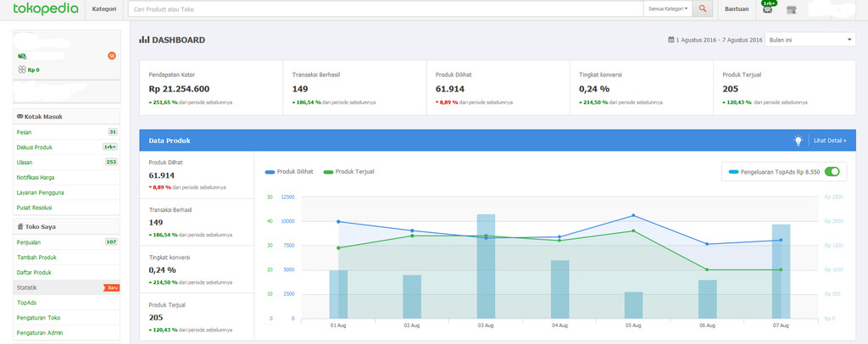Image resolution: width=868 pixels, height=344 pixels.
Task: Click the top Produk Terjual 205 card
Action: pos(784,88)
